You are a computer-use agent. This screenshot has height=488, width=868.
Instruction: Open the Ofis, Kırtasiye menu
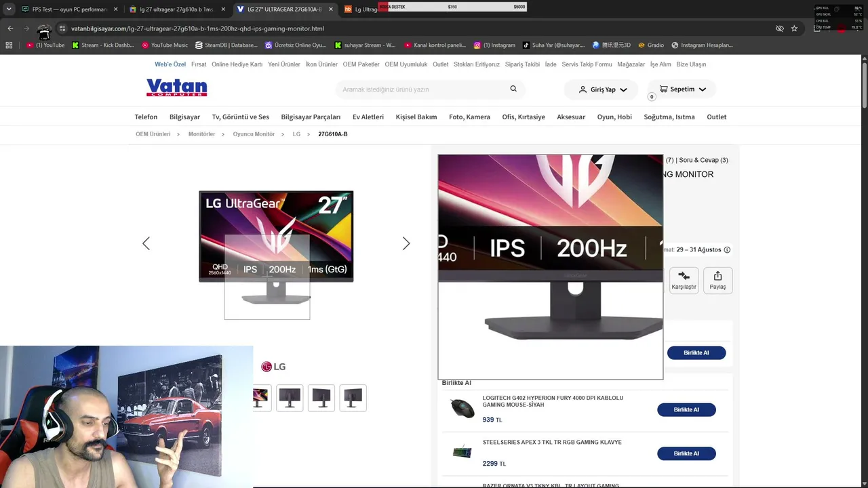click(524, 117)
